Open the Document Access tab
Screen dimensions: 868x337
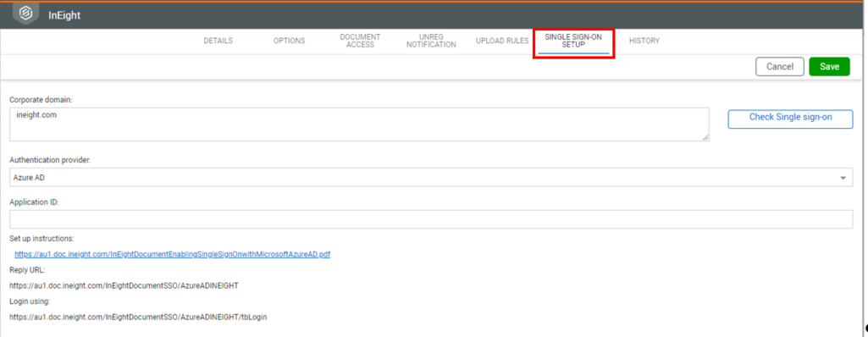[361, 41]
